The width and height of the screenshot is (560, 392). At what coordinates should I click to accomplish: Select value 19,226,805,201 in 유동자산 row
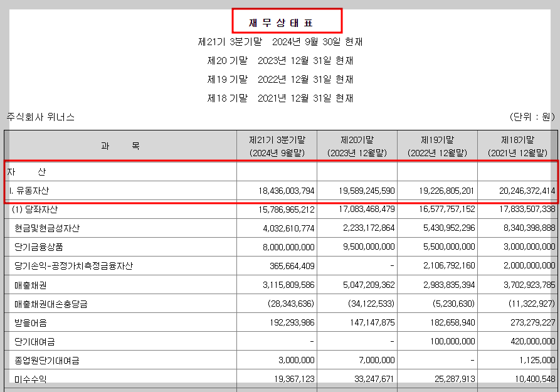(446, 191)
